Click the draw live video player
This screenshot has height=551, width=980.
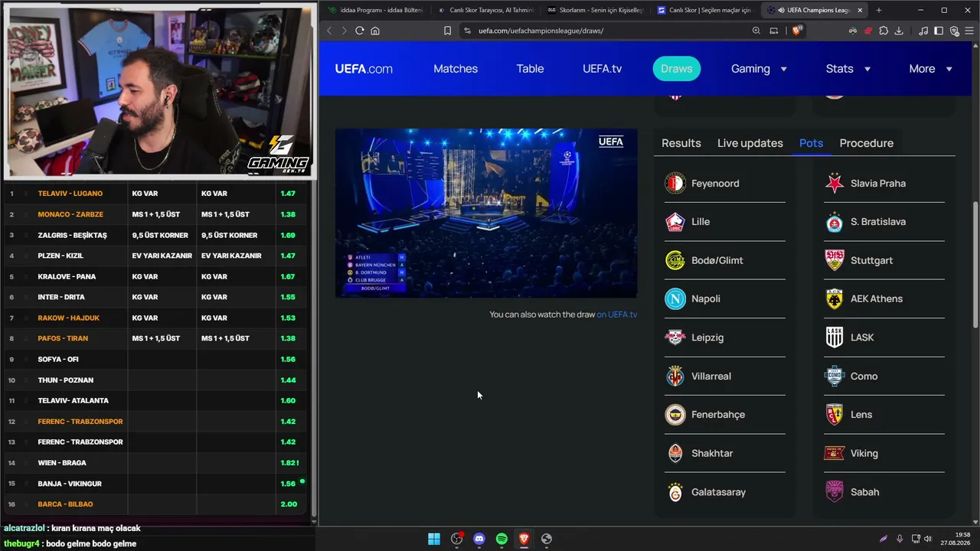(x=486, y=213)
